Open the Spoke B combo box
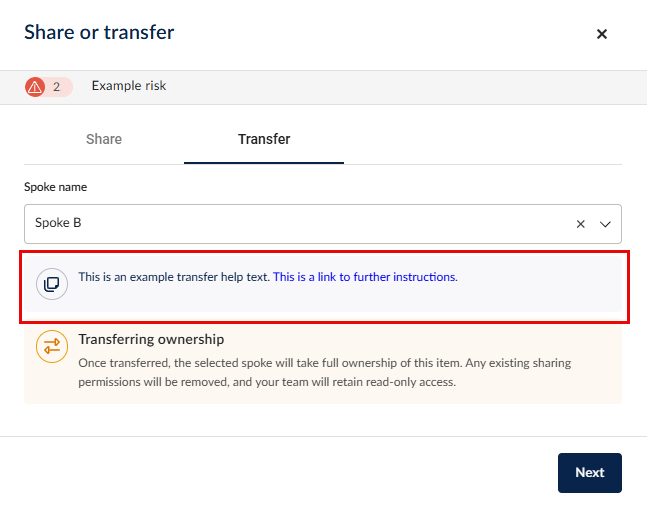Image resolution: width=647 pixels, height=516 pixels. (300, 224)
